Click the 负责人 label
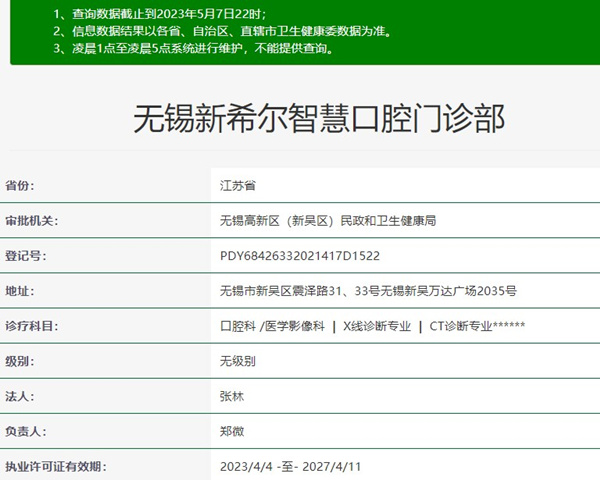The image size is (600, 480). tap(25, 432)
